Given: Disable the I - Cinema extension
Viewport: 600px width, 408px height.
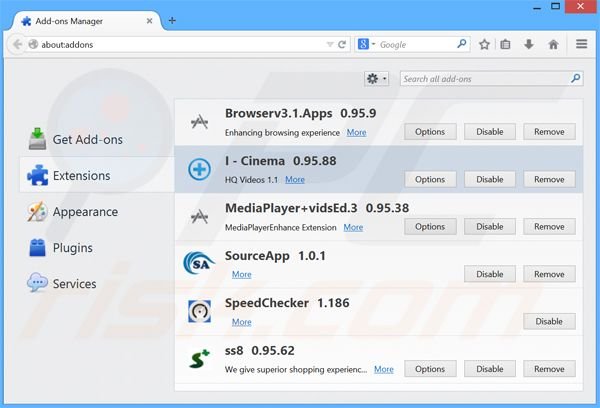Looking at the screenshot, I should coord(489,179).
